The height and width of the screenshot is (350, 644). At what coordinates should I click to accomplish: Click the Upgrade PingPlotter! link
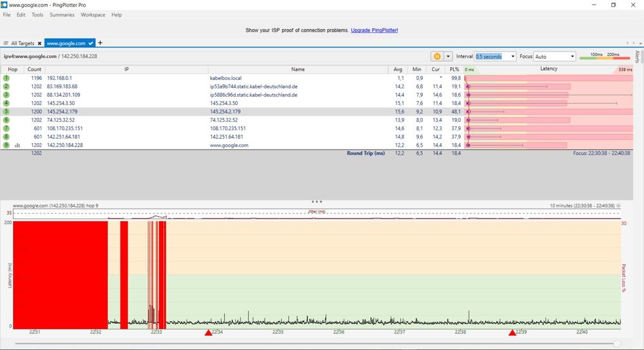point(375,30)
